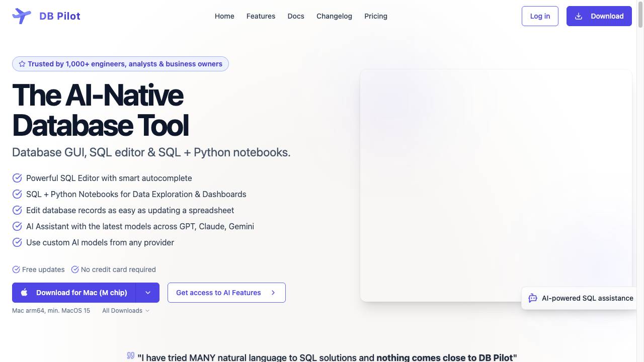Click Edit database records as easy text
This screenshot has width=644, height=362.
tap(130, 210)
